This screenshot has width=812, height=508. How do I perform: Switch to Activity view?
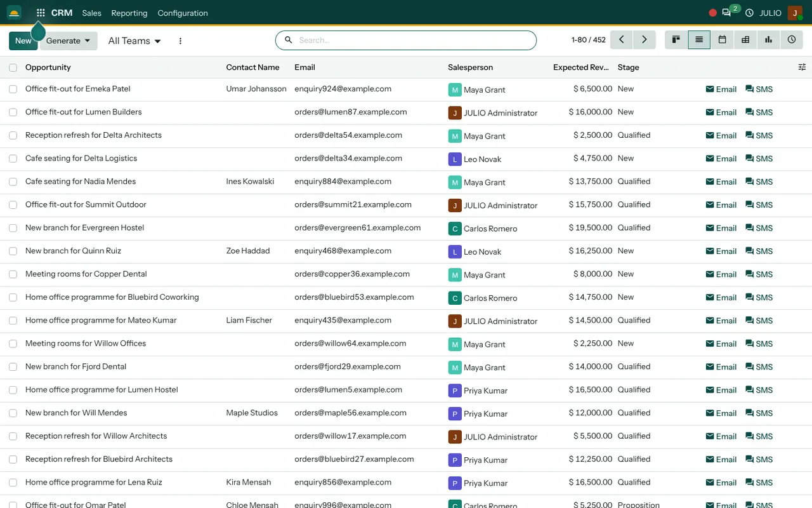792,40
